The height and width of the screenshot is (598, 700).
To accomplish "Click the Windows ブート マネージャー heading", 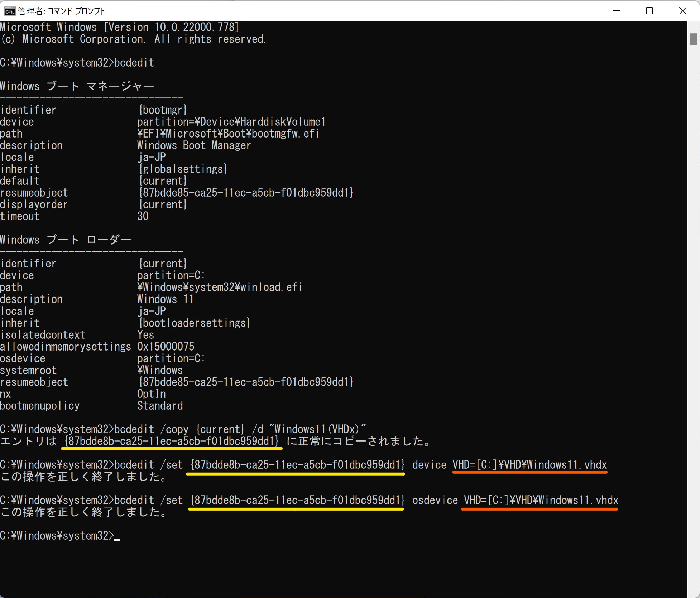I will tap(77, 86).
